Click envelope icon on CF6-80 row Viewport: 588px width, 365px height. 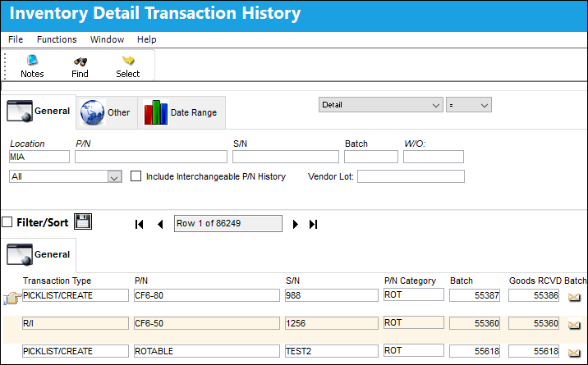coord(574,297)
